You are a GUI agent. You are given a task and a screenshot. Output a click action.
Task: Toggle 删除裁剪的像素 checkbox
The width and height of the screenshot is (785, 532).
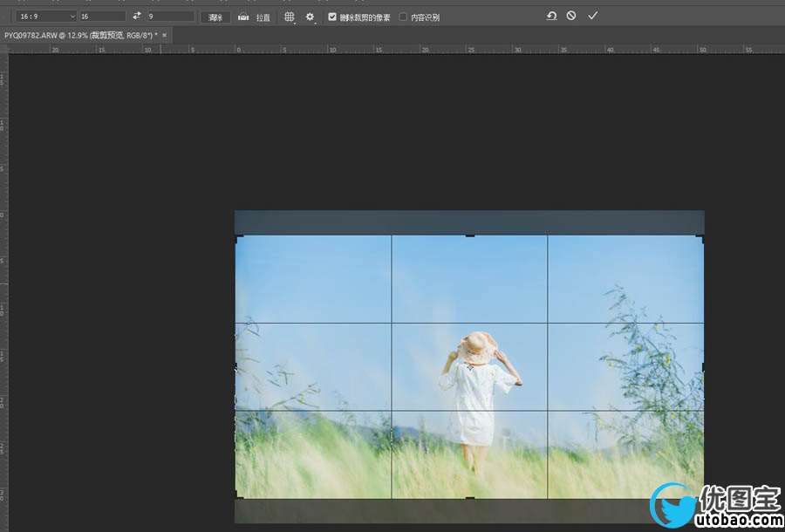point(332,17)
